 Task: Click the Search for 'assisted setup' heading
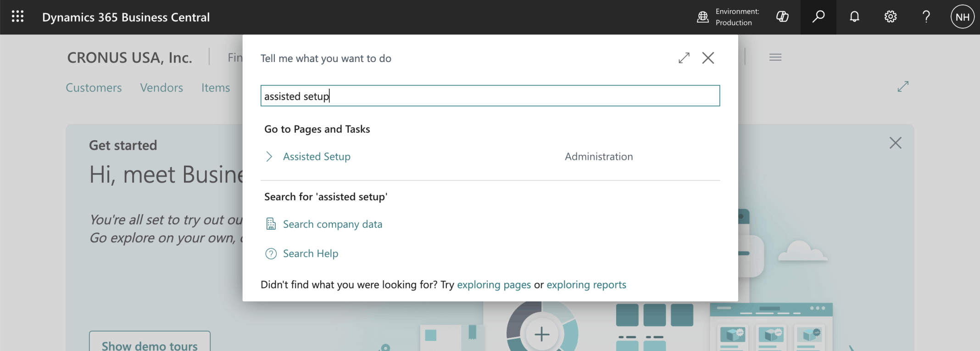coord(326,197)
